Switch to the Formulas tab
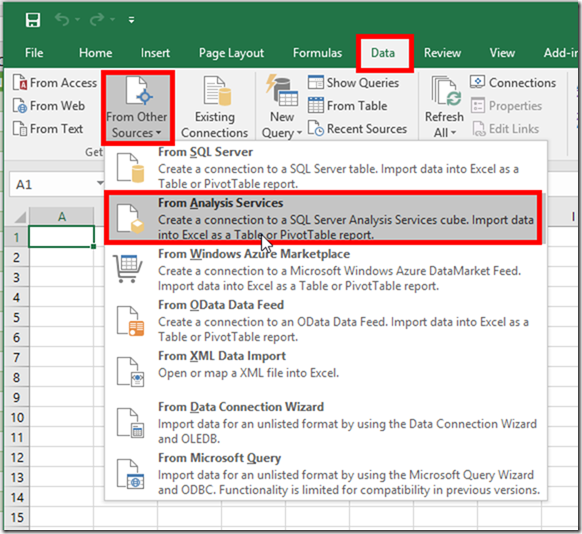Viewport: 582px width, 534px height. 317,53
